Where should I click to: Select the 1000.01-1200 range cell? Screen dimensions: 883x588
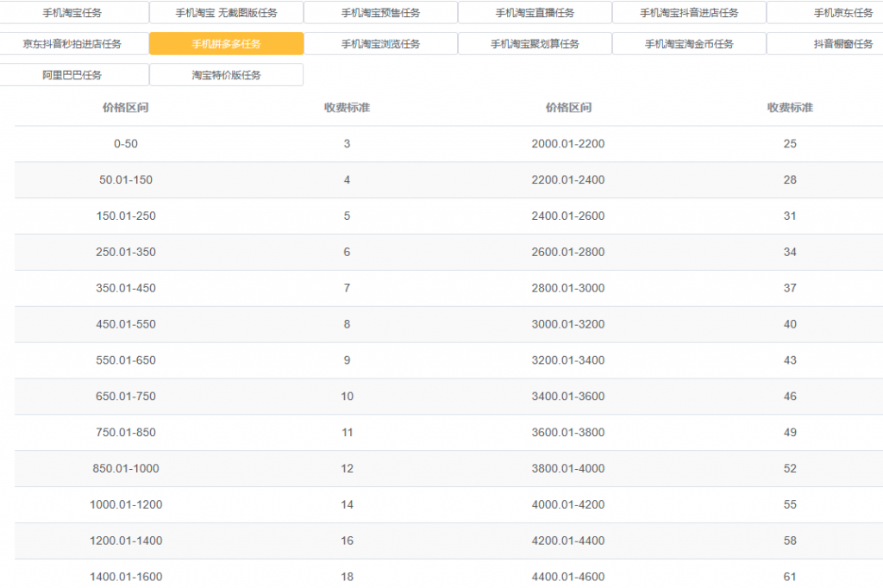click(x=126, y=504)
